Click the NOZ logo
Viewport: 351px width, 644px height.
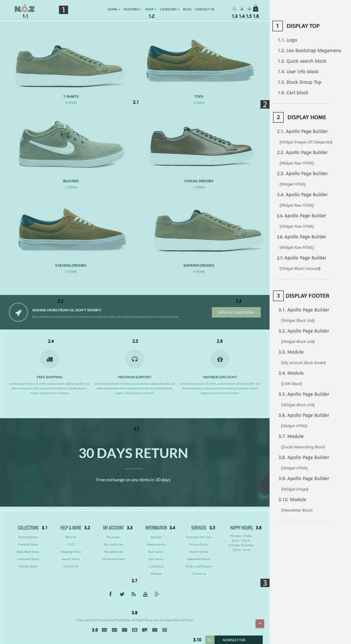(25, 9)
